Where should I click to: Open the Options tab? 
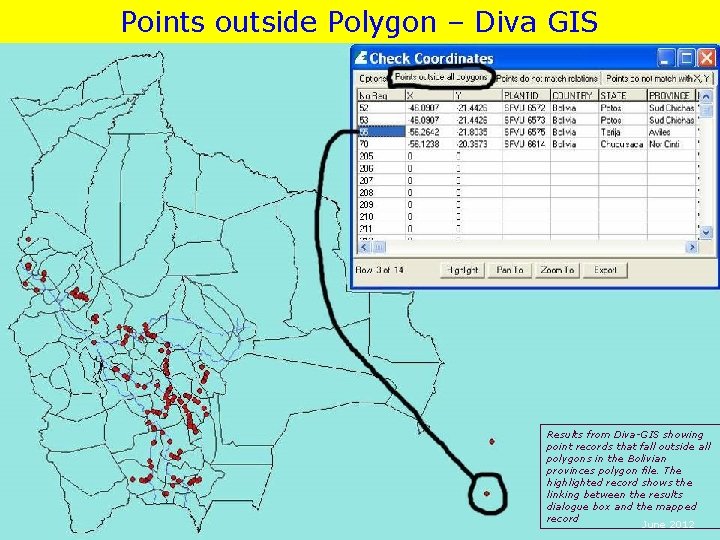click(x=372, y=79)
